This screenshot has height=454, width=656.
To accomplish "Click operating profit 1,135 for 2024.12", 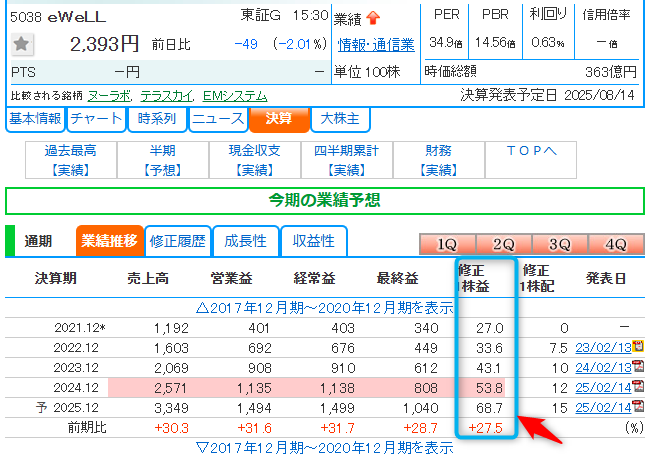I will pos(254,388).
